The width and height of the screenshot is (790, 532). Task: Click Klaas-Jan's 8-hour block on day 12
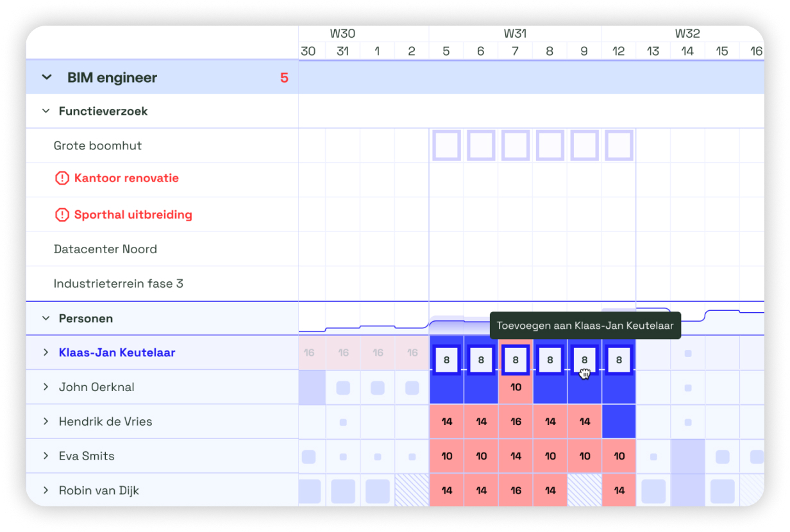point(619,360)
